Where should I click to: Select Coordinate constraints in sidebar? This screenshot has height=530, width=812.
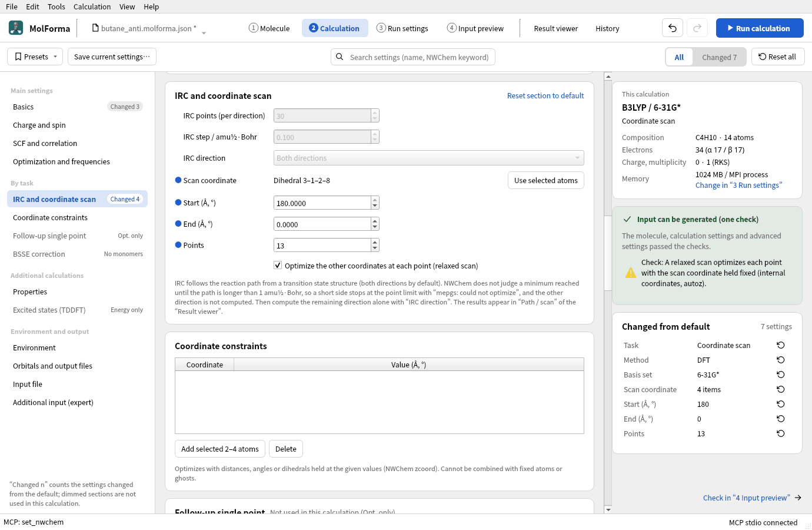coord(77,217)
